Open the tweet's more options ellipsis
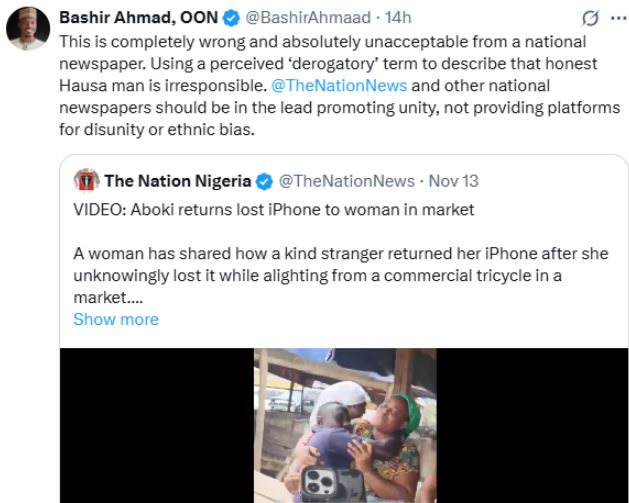Screen dimensions: 629x503 pyautogui.click(x=615, y=19)
